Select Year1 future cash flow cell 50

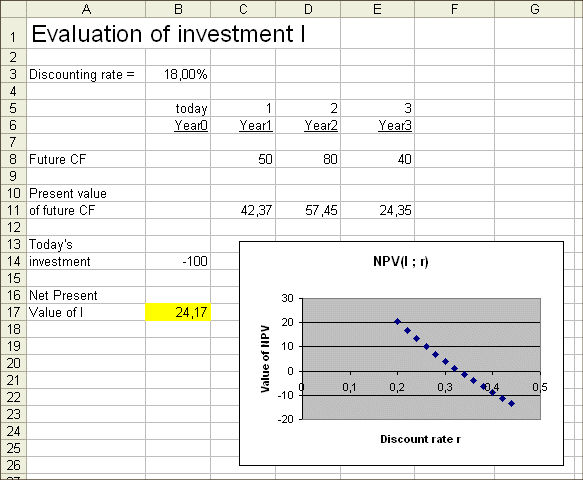pos(243,159)
